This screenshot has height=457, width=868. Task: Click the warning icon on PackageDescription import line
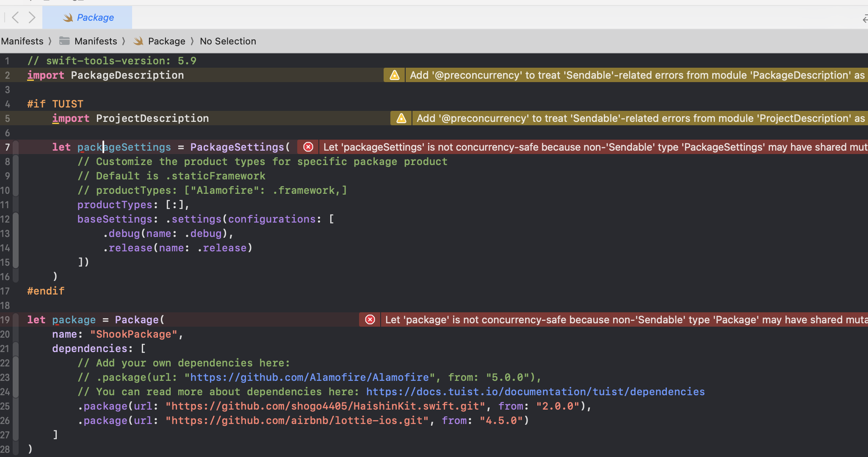click(395, 75)
